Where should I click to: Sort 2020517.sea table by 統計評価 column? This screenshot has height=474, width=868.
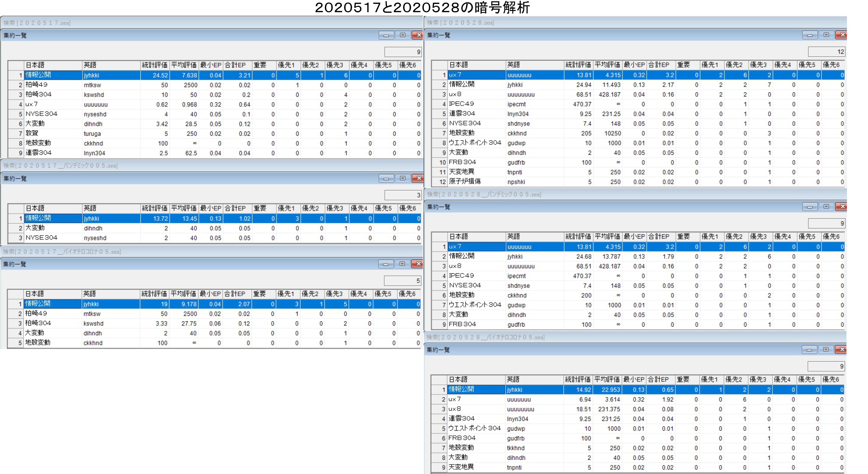click(154, 65)
